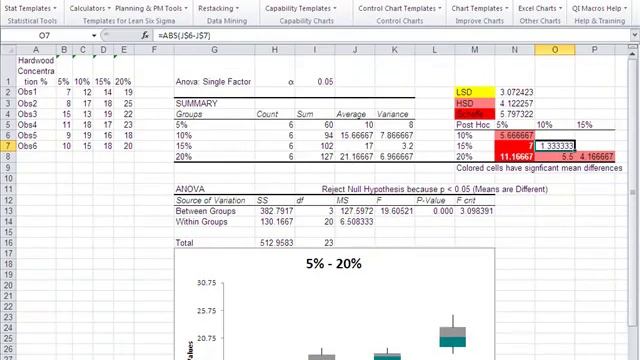Click the LSD value 3.072423
The height and width of the screenshot is (360, 640).
point(515,92)
